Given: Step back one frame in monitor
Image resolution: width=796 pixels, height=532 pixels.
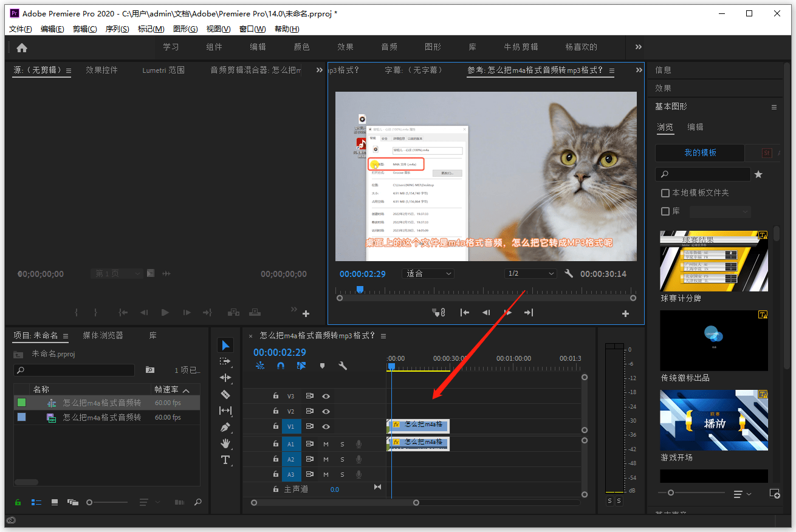Looking at the screenshot, I should [486, 312].
